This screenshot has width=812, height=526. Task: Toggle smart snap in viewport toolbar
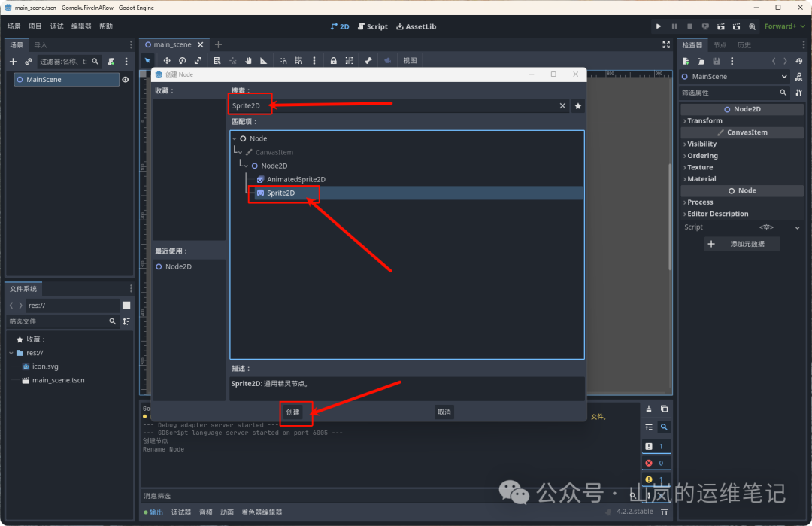point(283,61)
